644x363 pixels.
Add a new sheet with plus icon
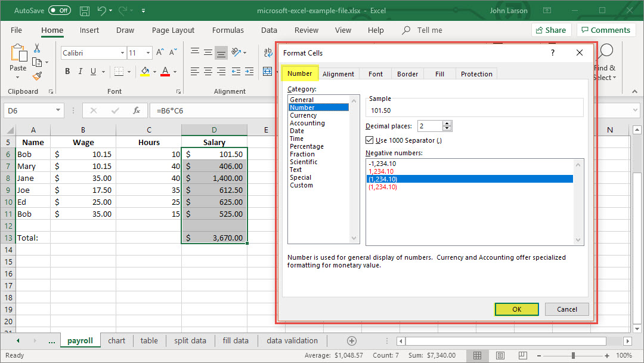352,341
